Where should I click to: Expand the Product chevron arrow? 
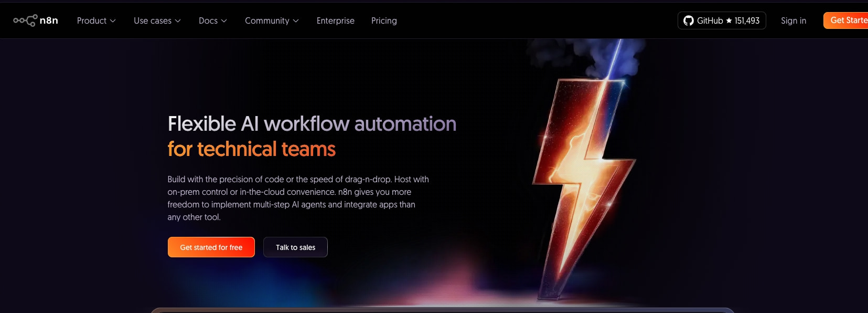click(x=113, y=21)
